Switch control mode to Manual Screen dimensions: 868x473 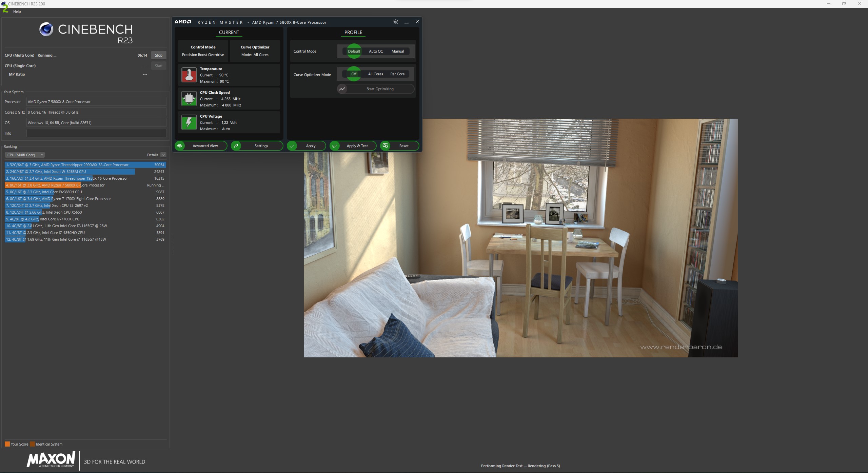click(x=397, y=51)
